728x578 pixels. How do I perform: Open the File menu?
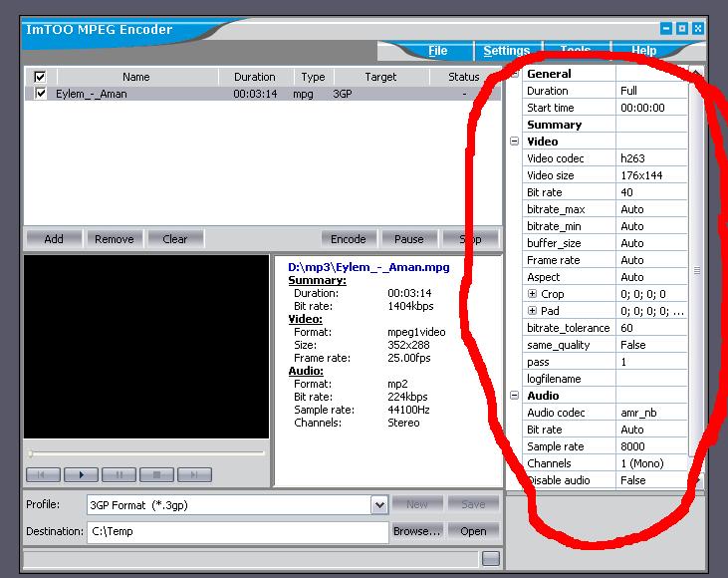pyautogui.click(x=437, y=50)
